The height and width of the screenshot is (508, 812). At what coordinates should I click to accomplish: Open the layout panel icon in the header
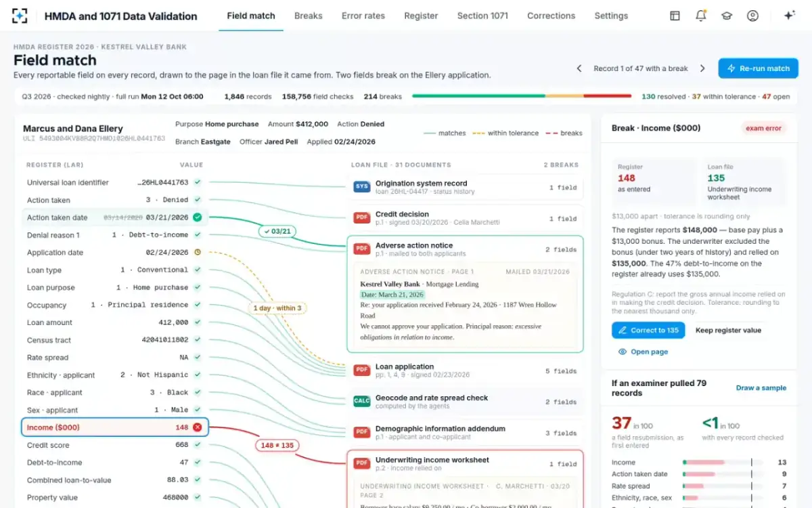675,16
